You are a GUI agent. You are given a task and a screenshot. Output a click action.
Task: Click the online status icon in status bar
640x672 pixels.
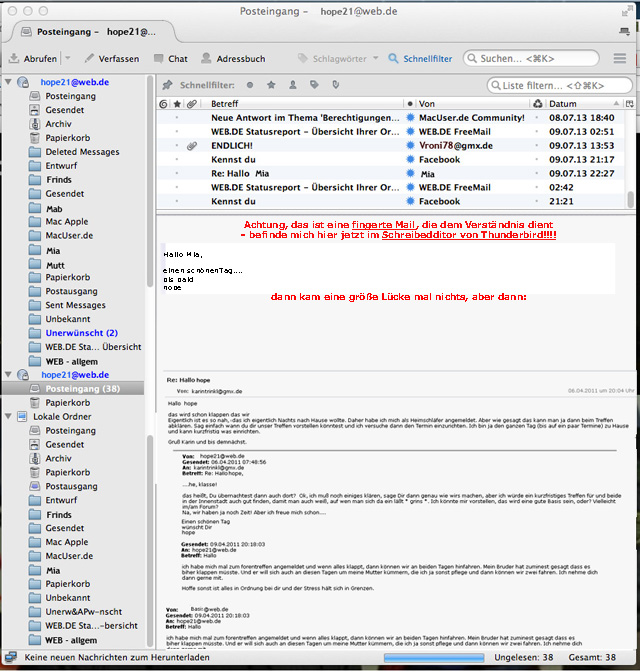[x=11, y=657]
